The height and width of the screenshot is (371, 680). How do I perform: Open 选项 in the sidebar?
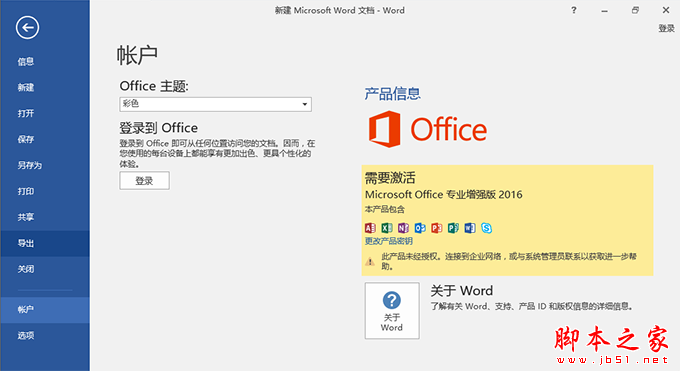pos(45,335)
